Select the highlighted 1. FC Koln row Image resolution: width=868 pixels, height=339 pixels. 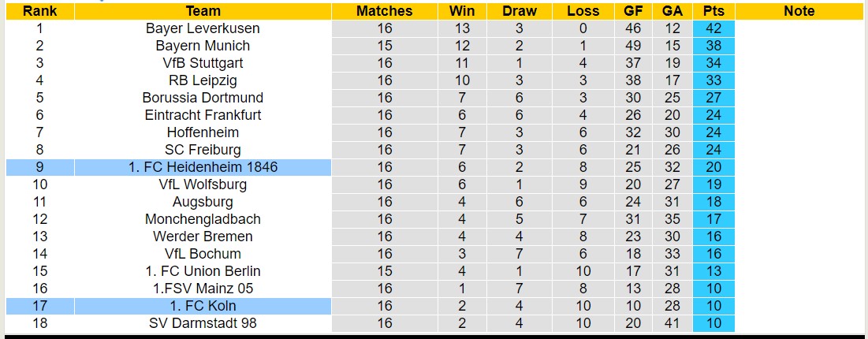click(x=203, y=306)
